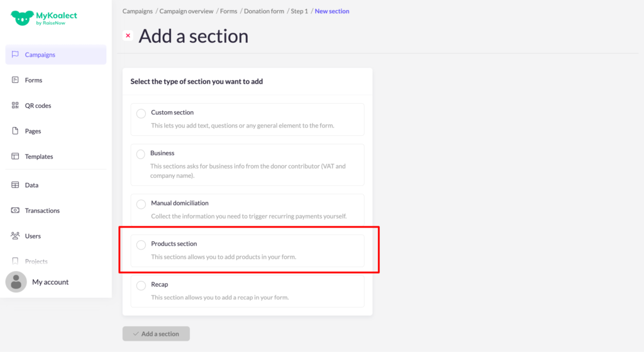This screenshot has height=352, width=644.
Task: Pick the Products section radio button
Action: click(x=141, y=245)
